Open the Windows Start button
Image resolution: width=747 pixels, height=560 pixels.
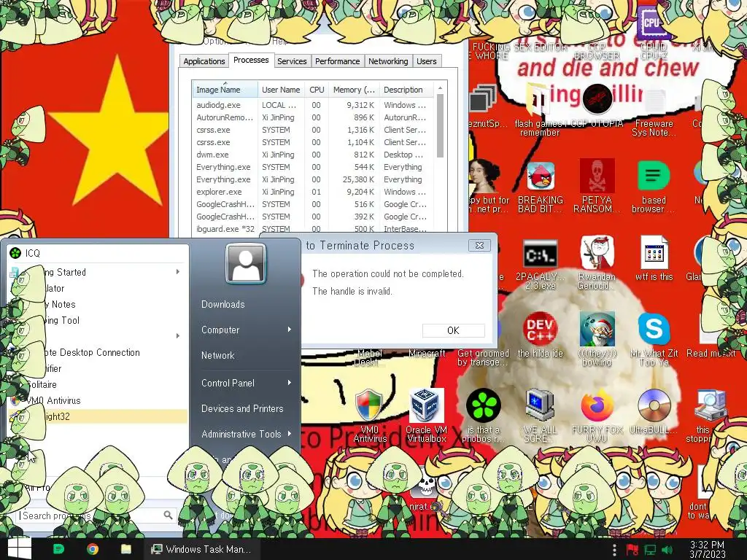[x=19, y=548]
